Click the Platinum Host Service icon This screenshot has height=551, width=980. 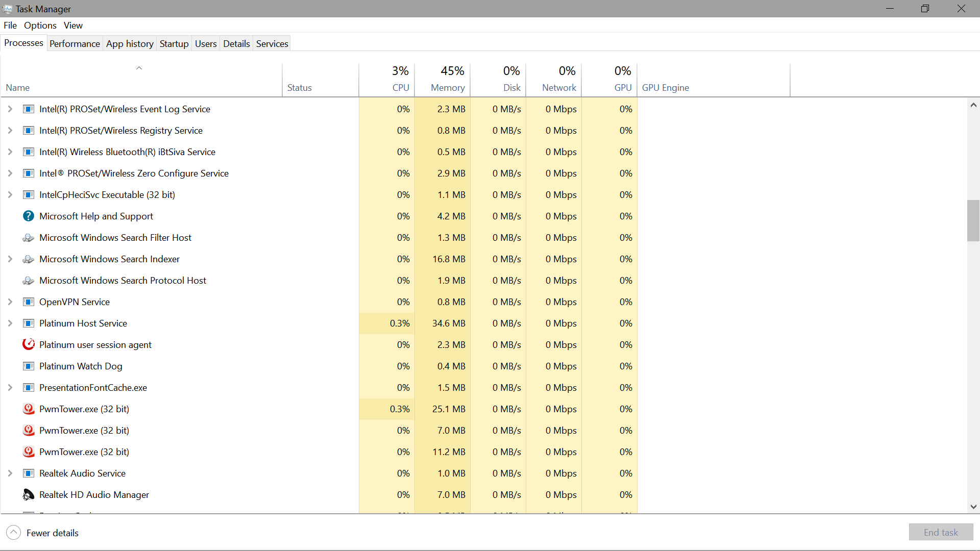tap(29, 323)
